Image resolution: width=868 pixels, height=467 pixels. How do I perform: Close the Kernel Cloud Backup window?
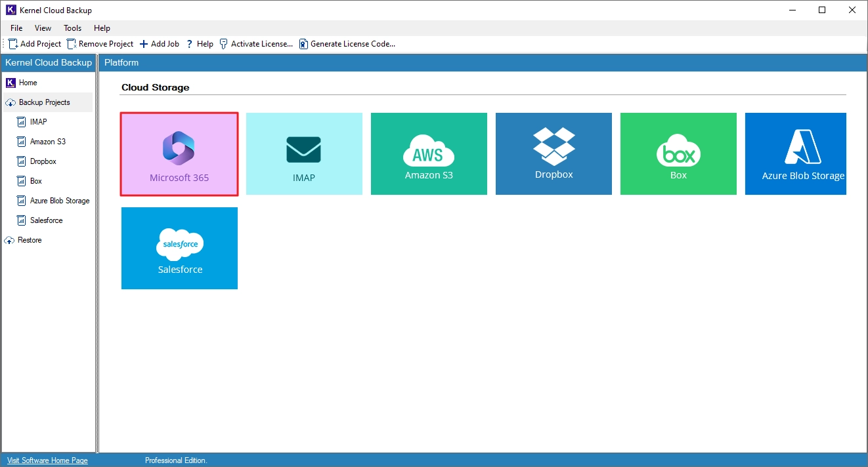click(x=852, y=10)
